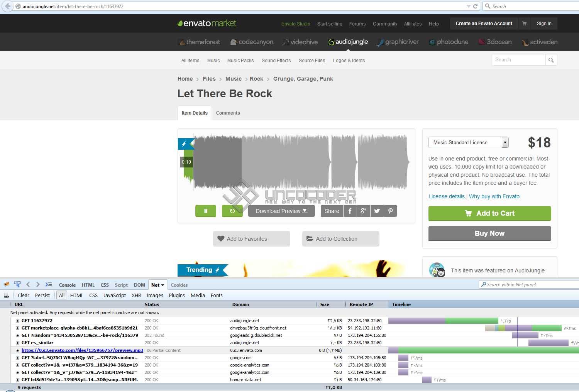Open the codecanyon marketplace
The height and width of the screenshot is (392, 579).
pyautogui.click(x=252, y=42)
